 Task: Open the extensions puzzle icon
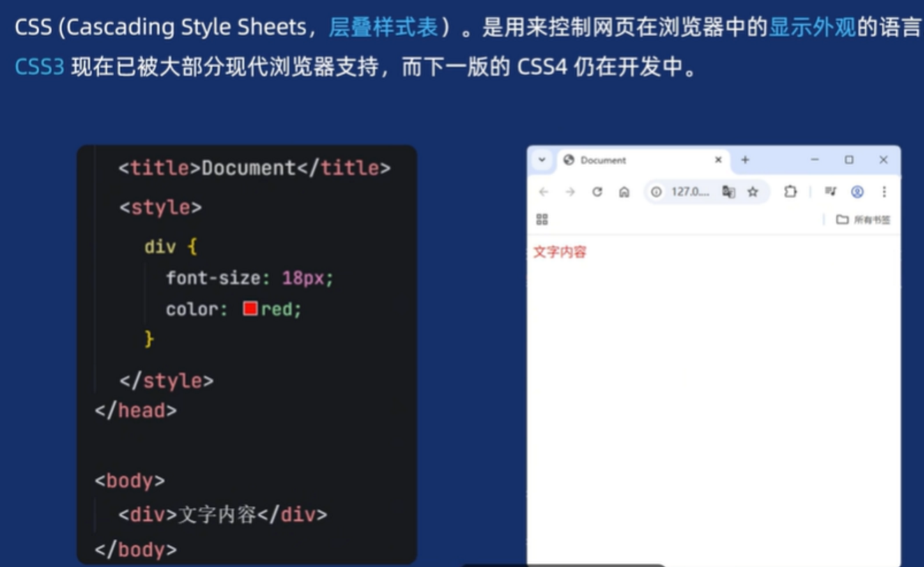coord(791,192)
